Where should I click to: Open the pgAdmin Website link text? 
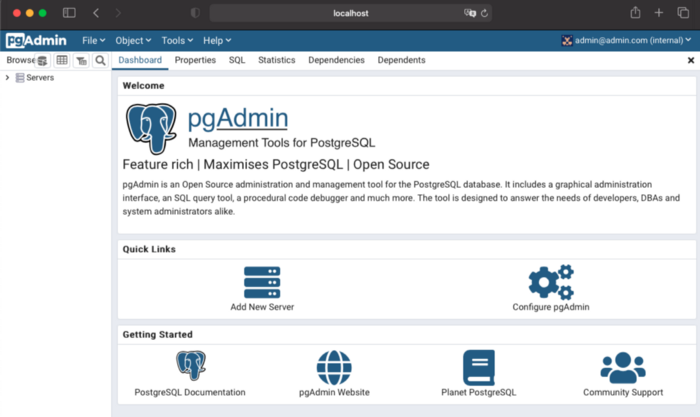click(334, 392)
